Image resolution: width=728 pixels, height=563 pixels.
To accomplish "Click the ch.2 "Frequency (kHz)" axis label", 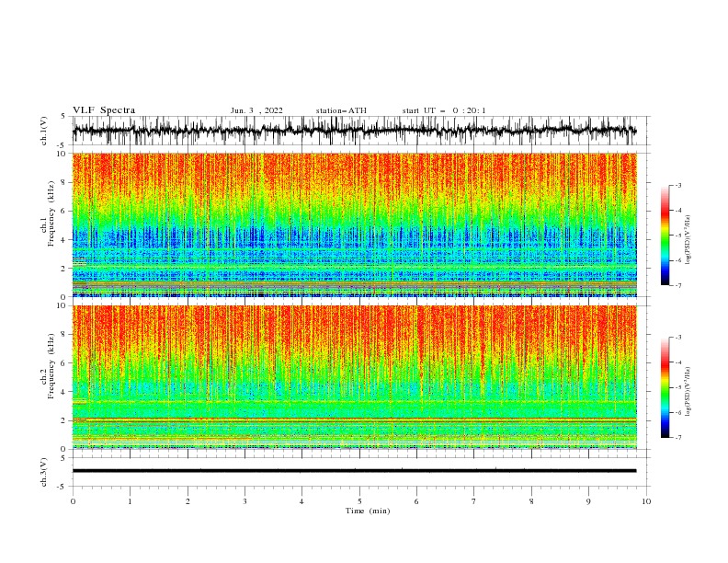I will [x=51, y=366].
